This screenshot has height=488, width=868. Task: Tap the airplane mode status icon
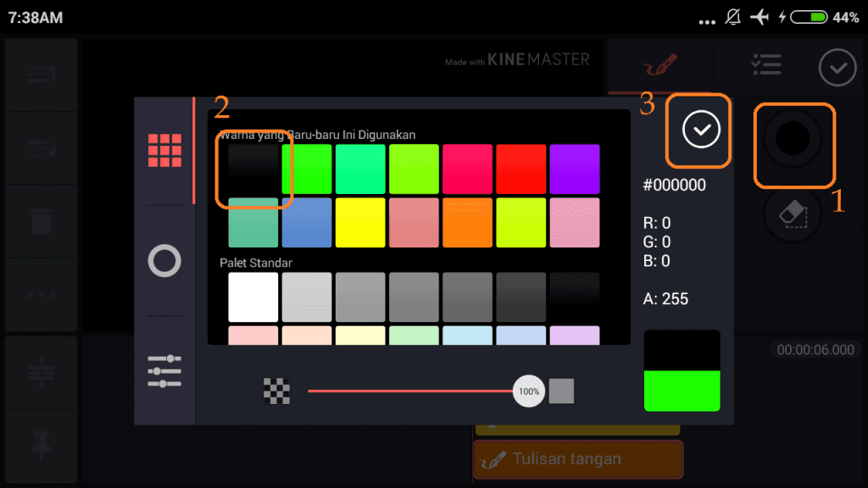(x=759, y=17)
